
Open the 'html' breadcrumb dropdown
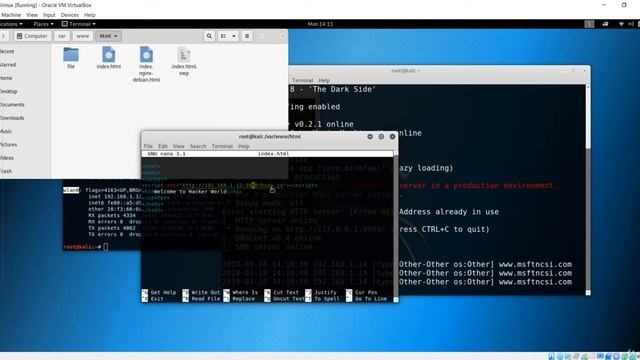(x=108, y=36)
